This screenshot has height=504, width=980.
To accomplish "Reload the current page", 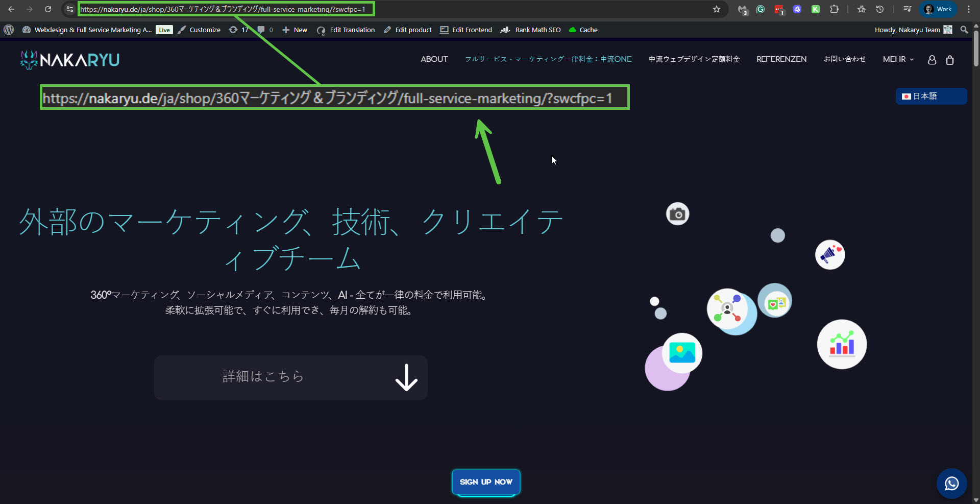I will coord(48,9).
